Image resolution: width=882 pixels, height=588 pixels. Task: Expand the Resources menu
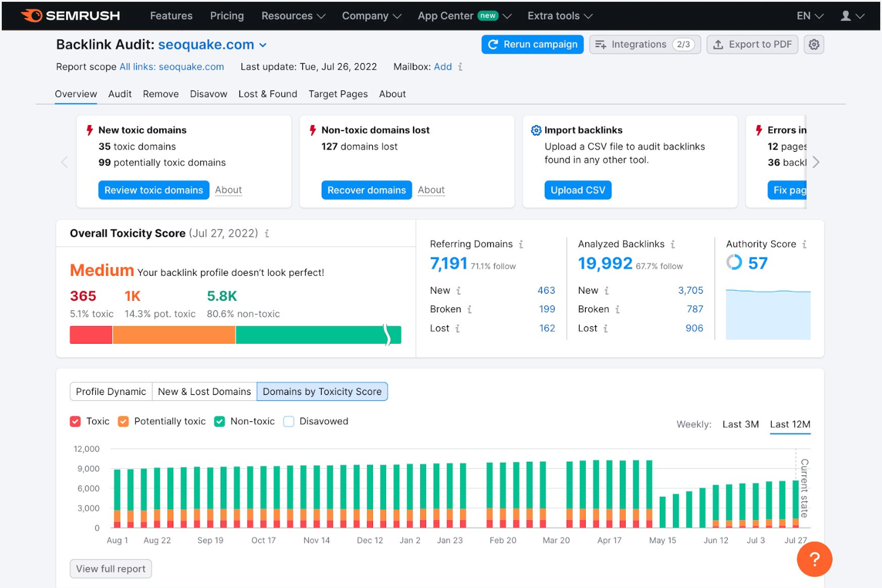coord(293,16)
